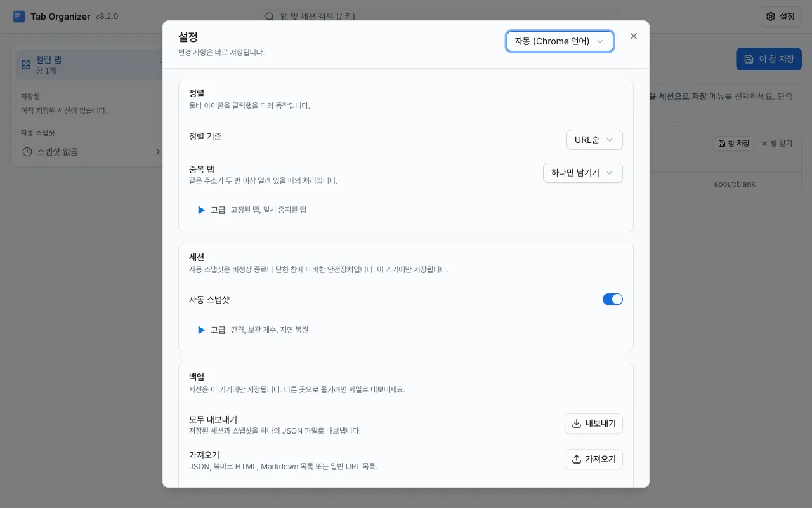
Task: Select the 열린 탭 sidebar item
Action: pos(90,65)
